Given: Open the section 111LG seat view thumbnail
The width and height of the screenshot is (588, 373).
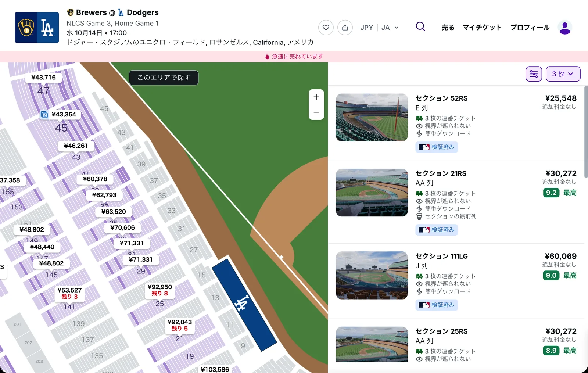Looking at the screenshot, I should coord(372,275).
